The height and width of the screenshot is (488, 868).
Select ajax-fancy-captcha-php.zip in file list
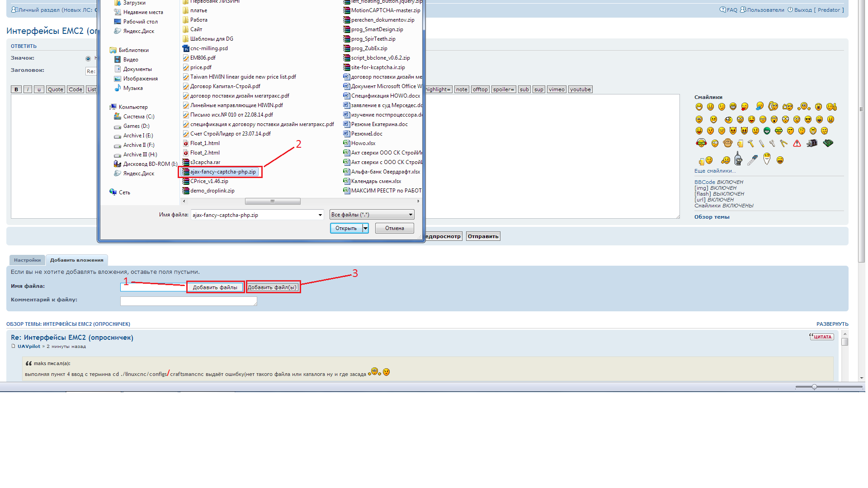click(223, 172)
